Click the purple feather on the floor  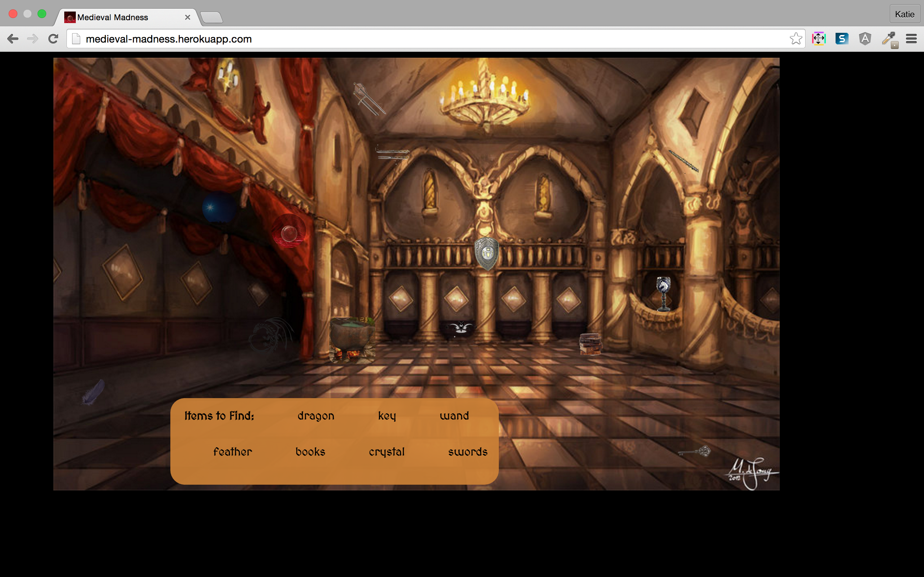[x=93, y=392]
